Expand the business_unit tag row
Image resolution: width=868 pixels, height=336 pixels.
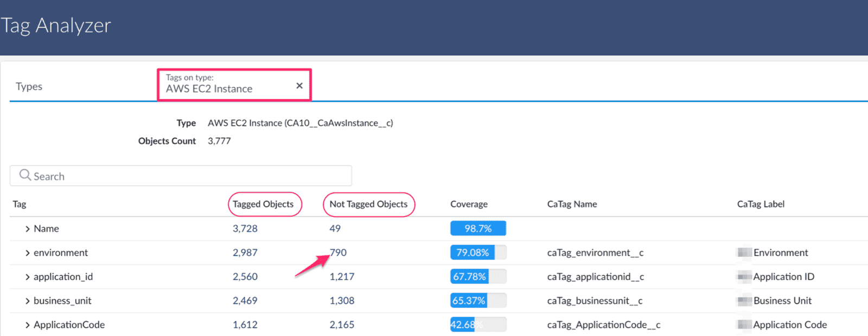click(x=27, y=301)
